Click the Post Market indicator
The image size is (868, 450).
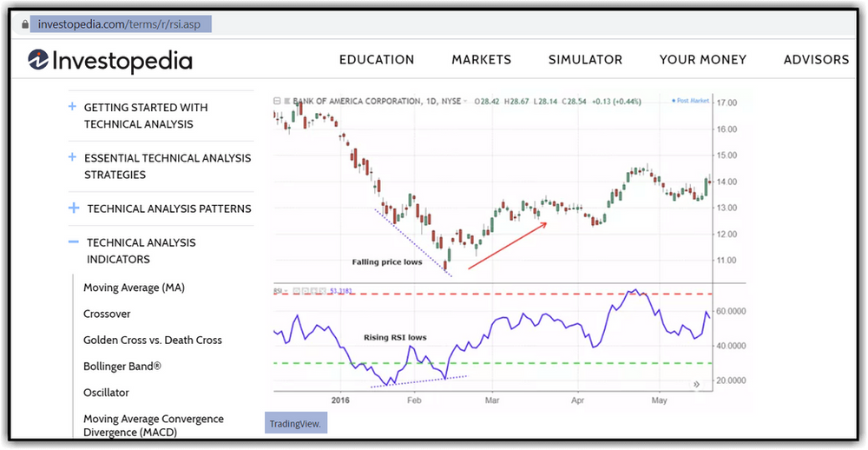[x=690, y=101]
